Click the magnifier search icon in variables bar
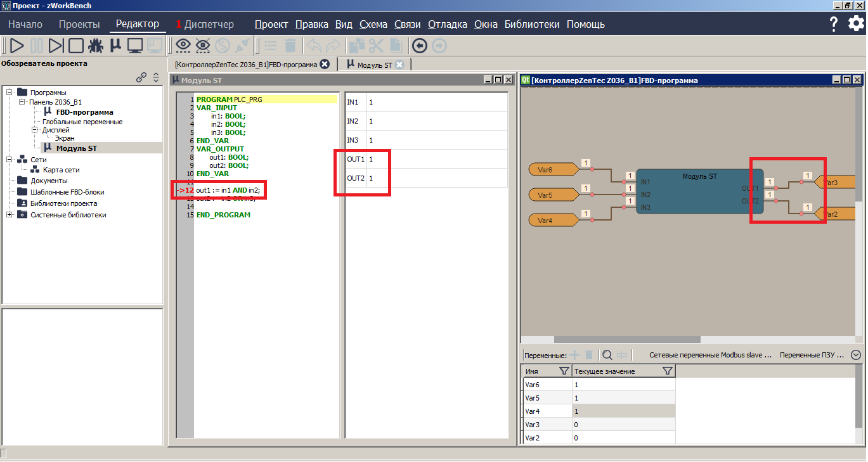The height and width of the screenshot is (462, 868). click(x=607, y=356)
